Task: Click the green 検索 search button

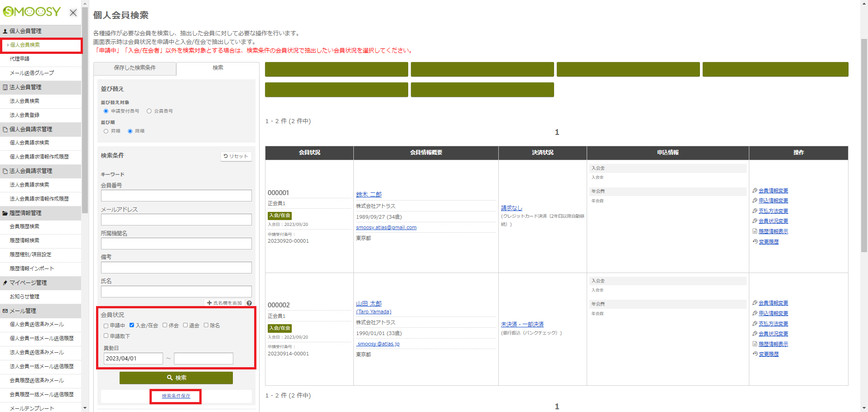Action: coord(176,378)
